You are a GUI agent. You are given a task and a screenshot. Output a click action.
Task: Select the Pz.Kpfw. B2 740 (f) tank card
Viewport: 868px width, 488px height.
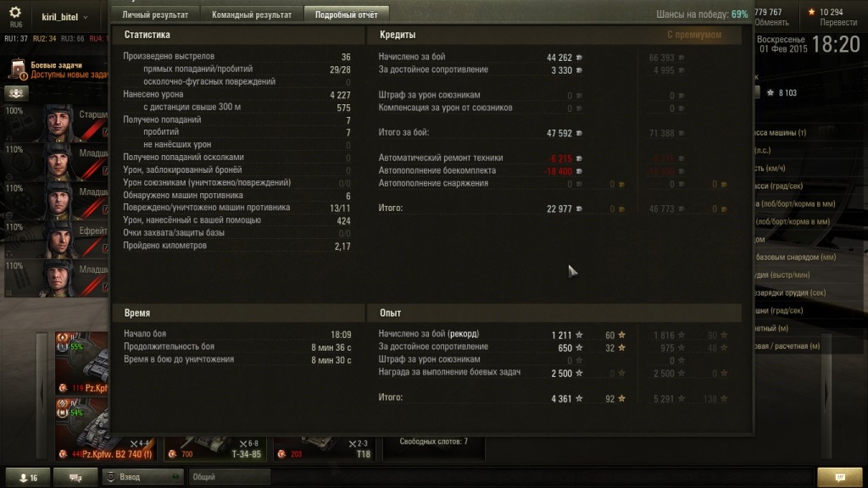(104, 431)
